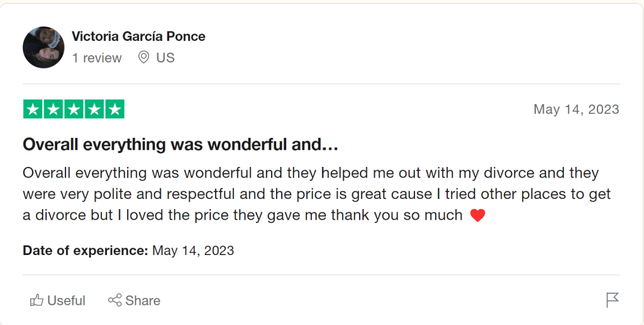Click the share network icon
644x325 pixels.
pos(114,300)
